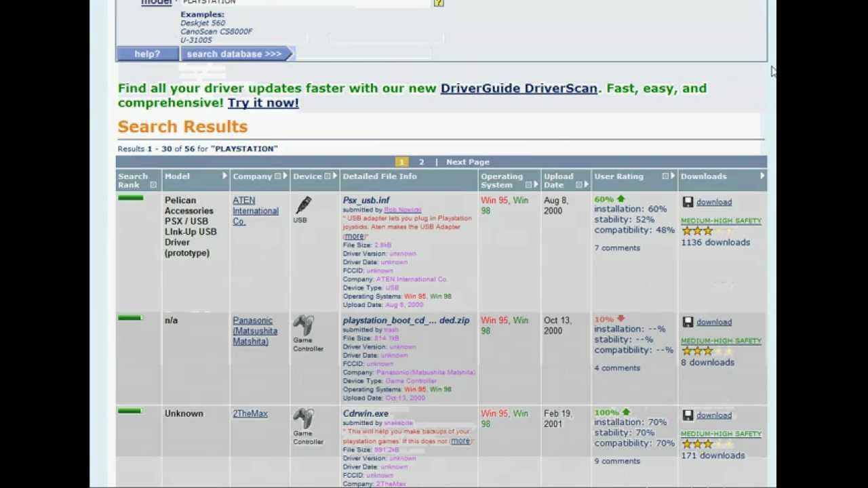The width and height of the screenshot is (868, 488).
Task: Click the Next Page link
Action: (467, 162)
